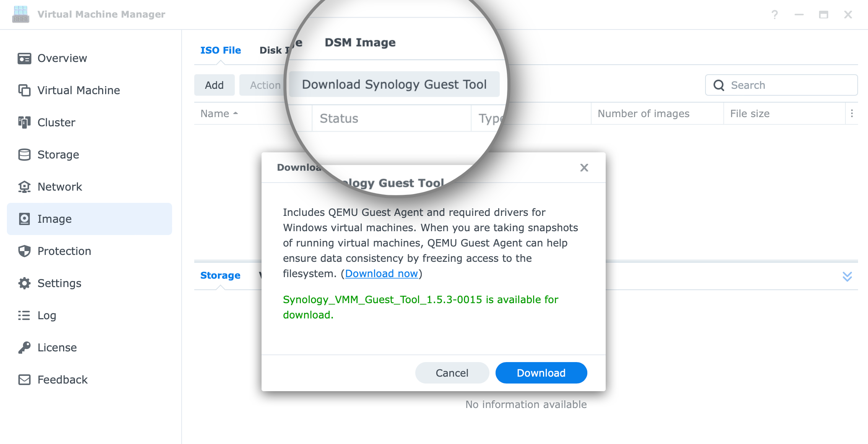Select the Protection shield icon
The height and width of the screenshot is (444, 868).
click(24, 251)
